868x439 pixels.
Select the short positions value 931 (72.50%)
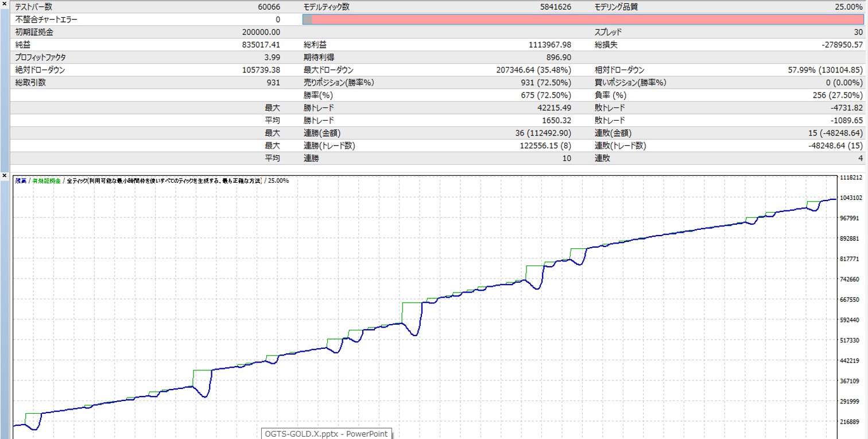click(546, 83)
